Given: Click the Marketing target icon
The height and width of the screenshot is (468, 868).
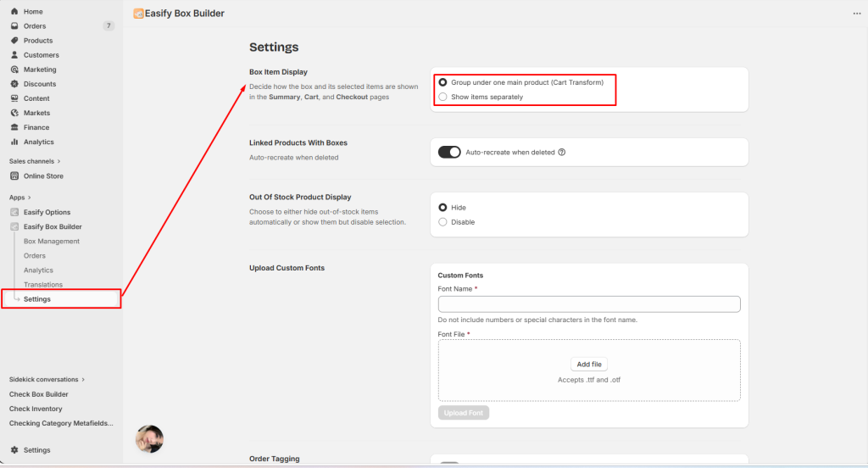Looking at the screenshot, I should [14, 70].
